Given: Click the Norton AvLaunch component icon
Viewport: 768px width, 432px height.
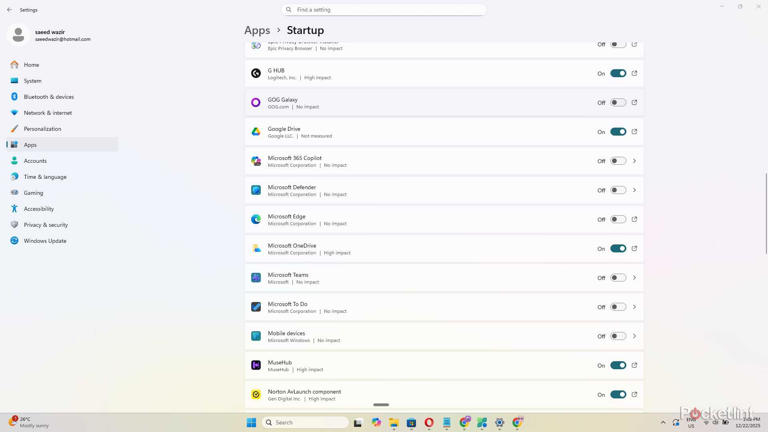Looking at the screenshot, I should (x=256, y=395).
